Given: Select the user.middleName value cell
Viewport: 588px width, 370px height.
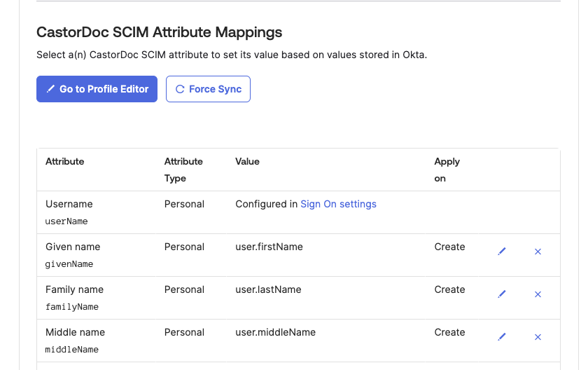Looking at the screenshot, I should [x=275, y=332].
